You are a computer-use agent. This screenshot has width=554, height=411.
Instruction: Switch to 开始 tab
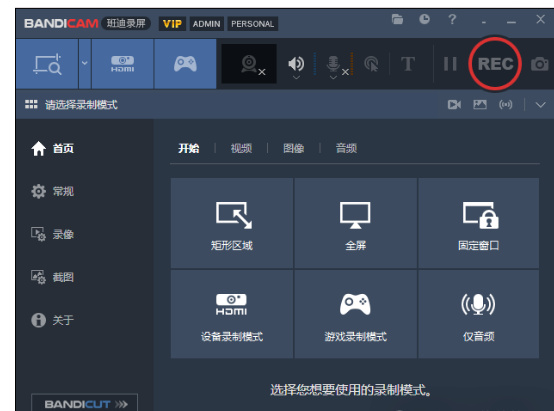189,148
